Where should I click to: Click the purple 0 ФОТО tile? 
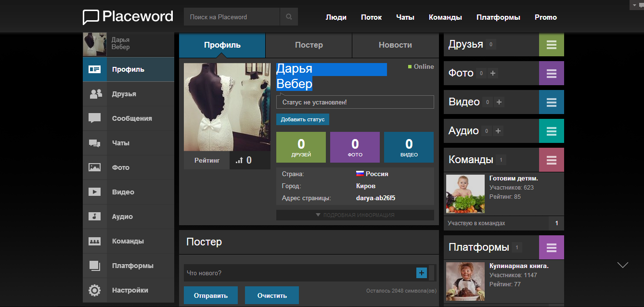[x=355, y=147]
